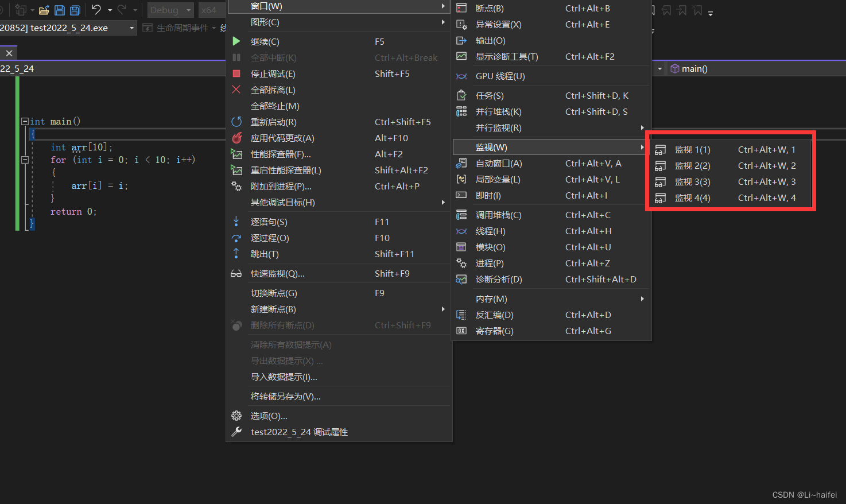The height and width of the screenshot is (504, 846).
Task: Click the QuickWatch glasses icon
Action: (236, 273)
